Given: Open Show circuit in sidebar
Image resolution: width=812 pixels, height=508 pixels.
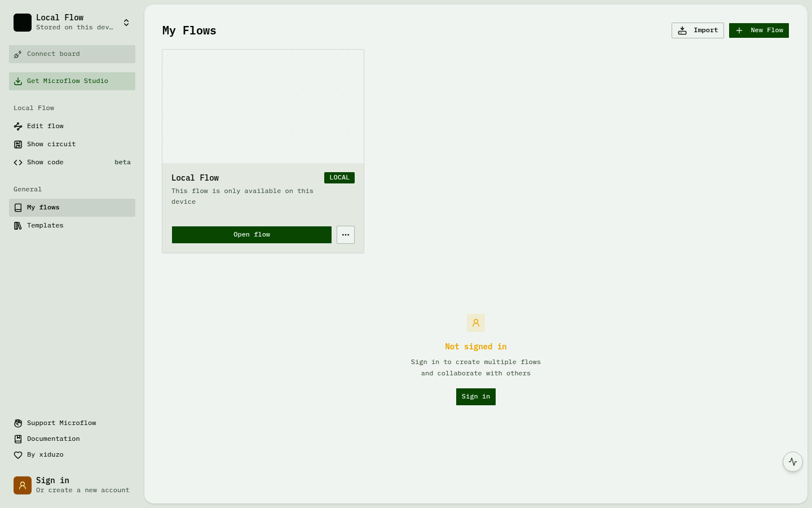Looking at the screenshot, I should pyautogui.click(x=72, y=144).
